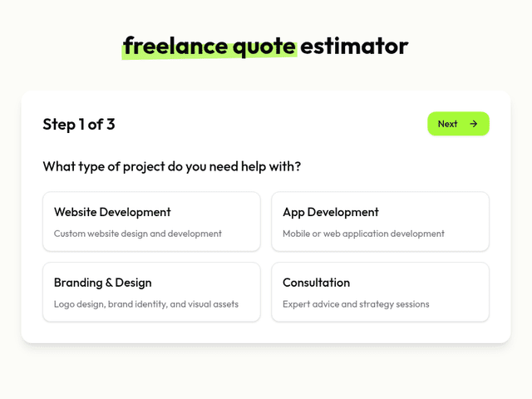The height and width of the screenshot is (399, 532).
Task: Click the 'Step 1 of 3' heading
Action: tap(79, 125)
